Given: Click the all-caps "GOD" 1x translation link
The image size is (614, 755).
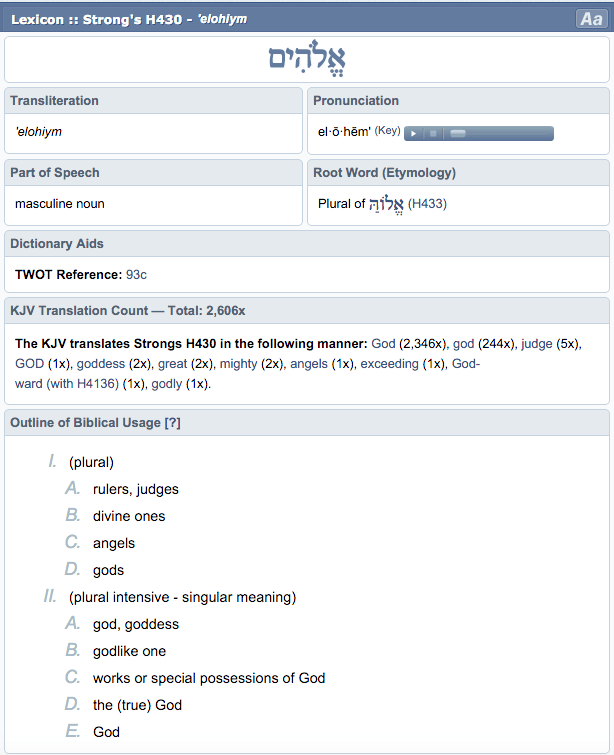Looking at the screenshot, I should click(x=29, y=364).
